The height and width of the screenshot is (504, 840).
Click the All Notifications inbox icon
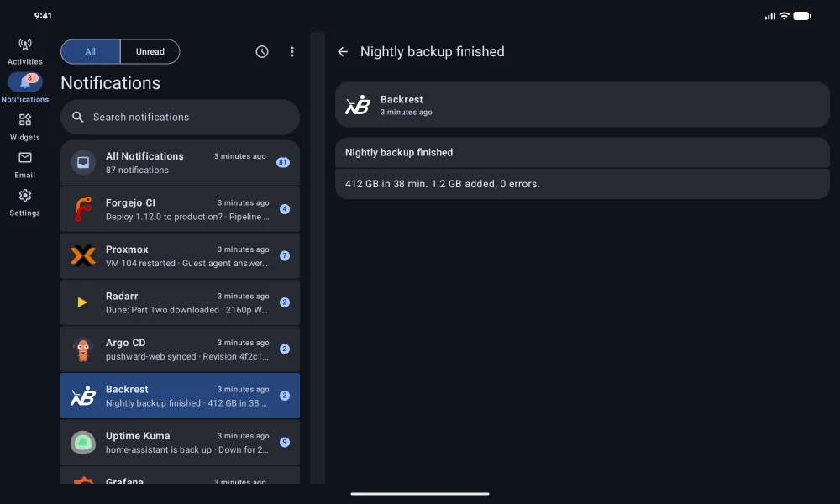[83, 162]
